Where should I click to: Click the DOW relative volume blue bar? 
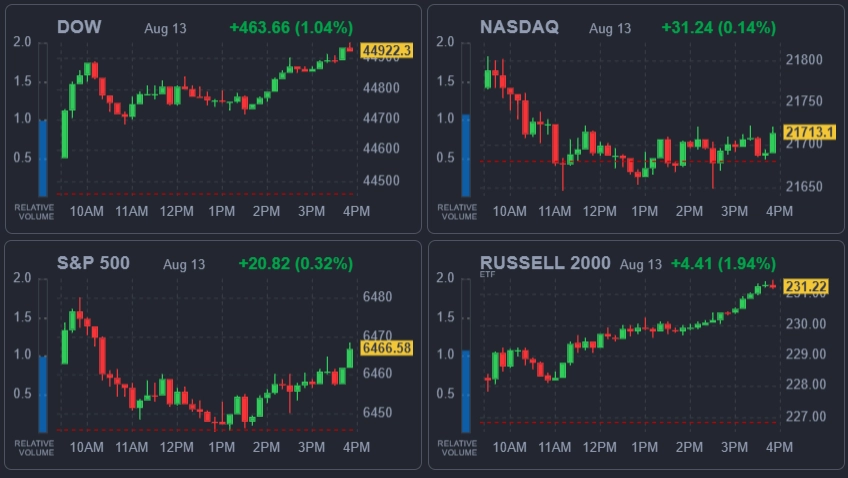(x=43, y=158)
